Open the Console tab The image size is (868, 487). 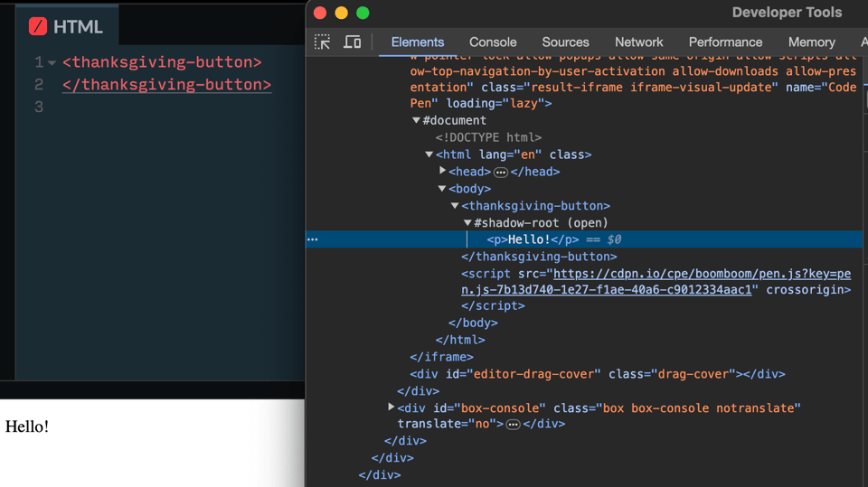pyautogui.click(x=493, y=42)
